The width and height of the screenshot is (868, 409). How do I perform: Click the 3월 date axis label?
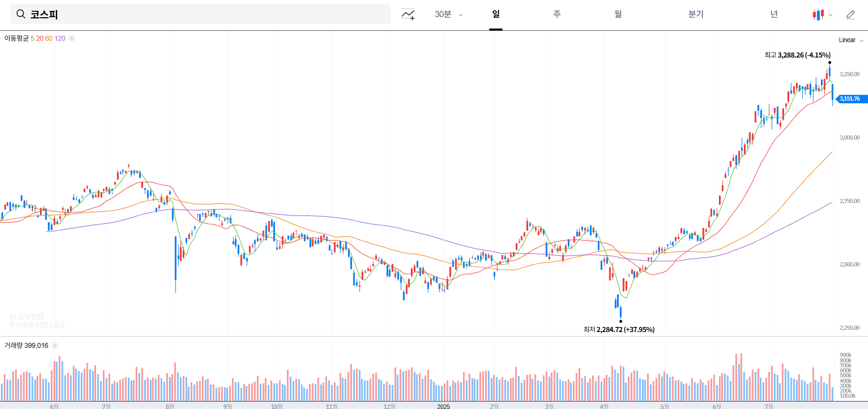click(549, 406)
